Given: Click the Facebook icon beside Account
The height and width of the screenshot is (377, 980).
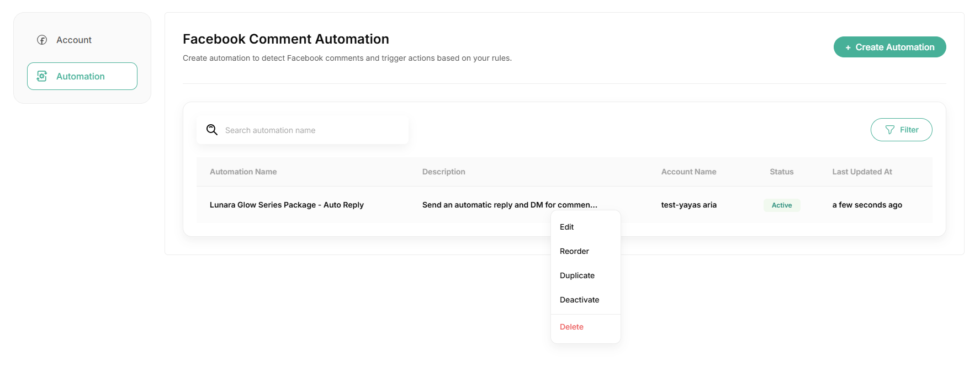Looking at the screenshot, I should coord(42,40).
